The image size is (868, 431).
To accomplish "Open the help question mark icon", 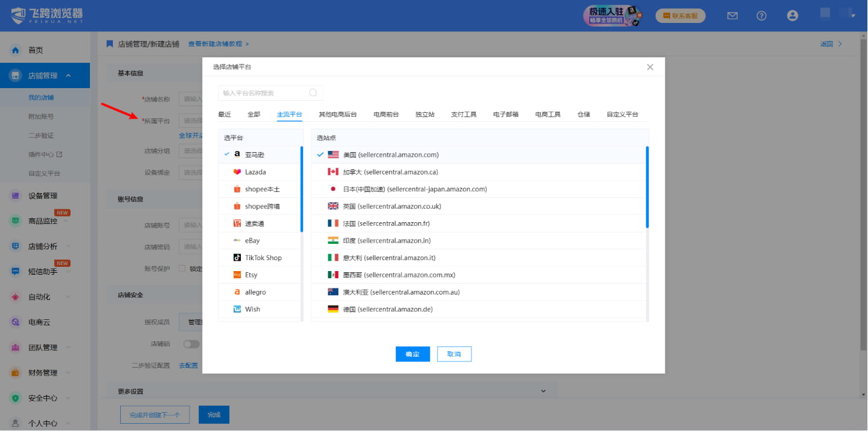I will pos(761,16).
